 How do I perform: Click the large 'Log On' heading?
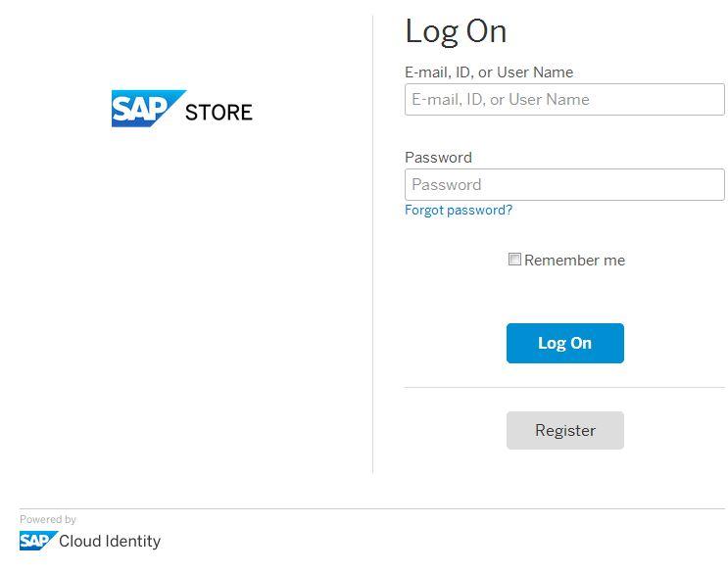[x=456, y=31]
